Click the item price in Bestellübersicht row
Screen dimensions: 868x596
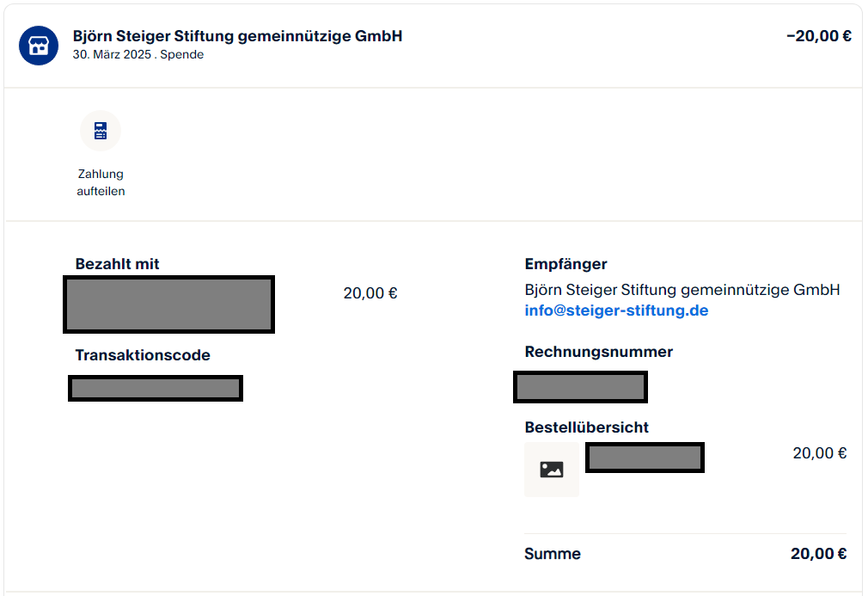click(x=819, y=453)
